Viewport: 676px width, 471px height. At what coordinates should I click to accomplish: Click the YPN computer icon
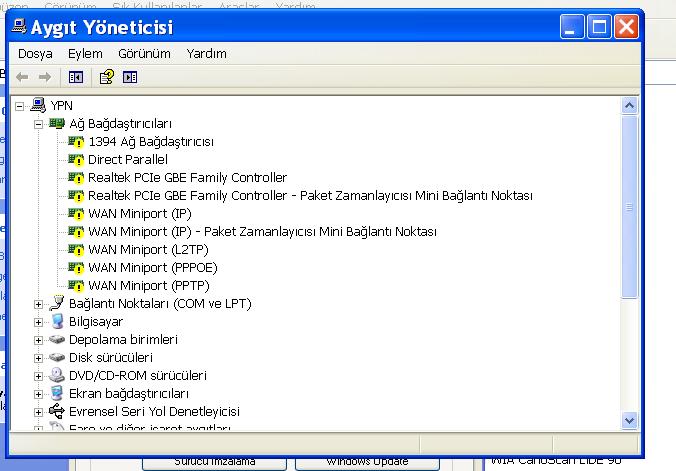tap(38, 105)
